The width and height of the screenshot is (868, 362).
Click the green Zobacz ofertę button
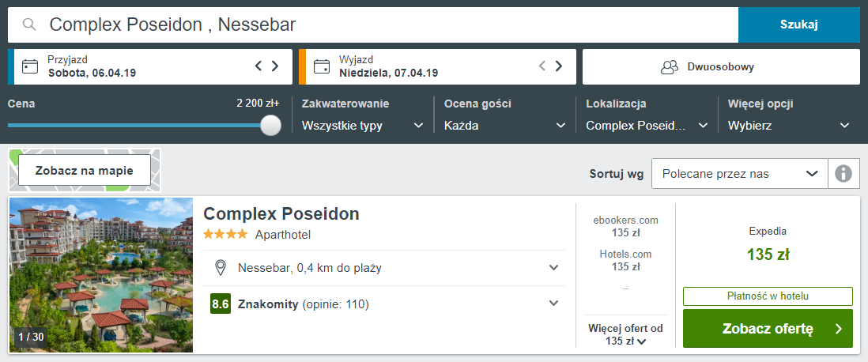point(768,329)
